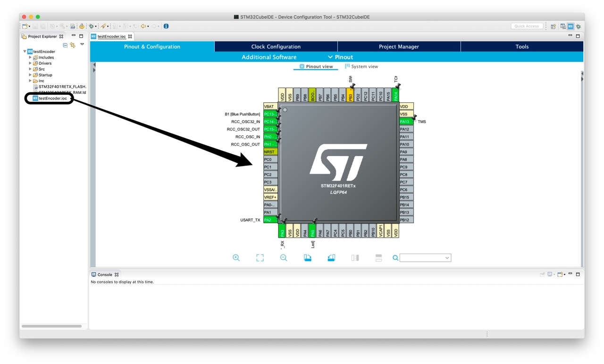604x364 pixels.
Task: Open Console display selected console icon
Action: 550,274
